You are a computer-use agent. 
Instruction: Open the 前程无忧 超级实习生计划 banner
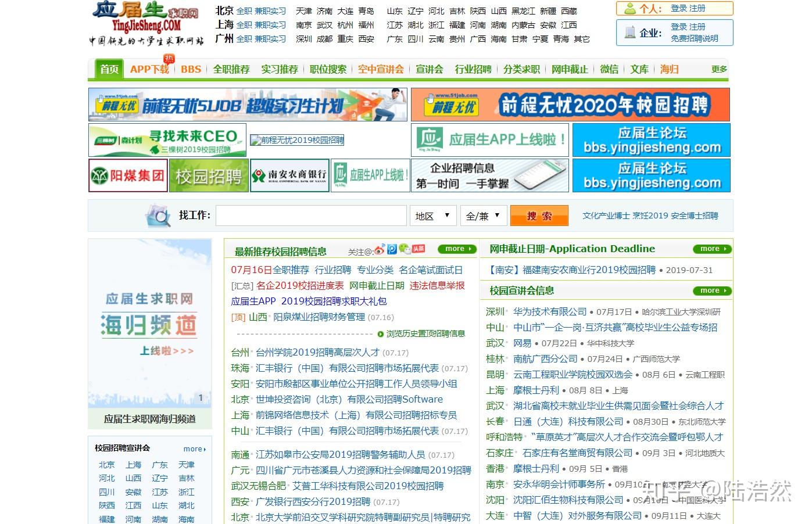click(248, 105)
